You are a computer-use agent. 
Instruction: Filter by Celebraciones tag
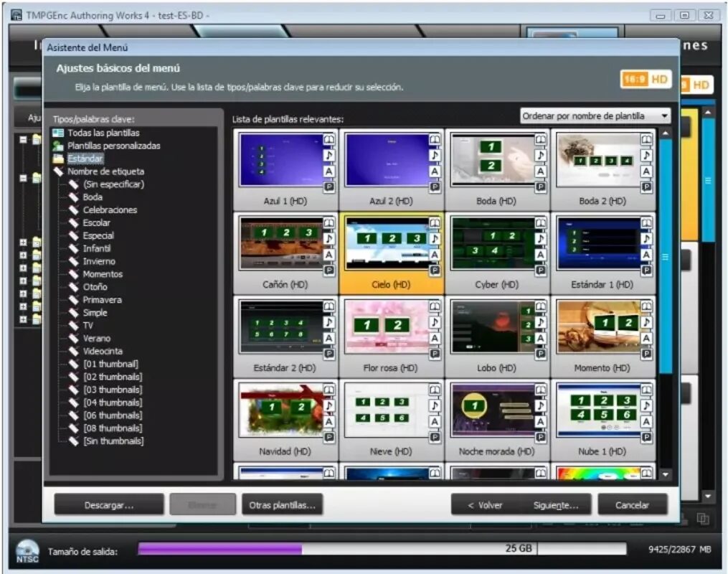pyautogui.click(x=110, y=210)
